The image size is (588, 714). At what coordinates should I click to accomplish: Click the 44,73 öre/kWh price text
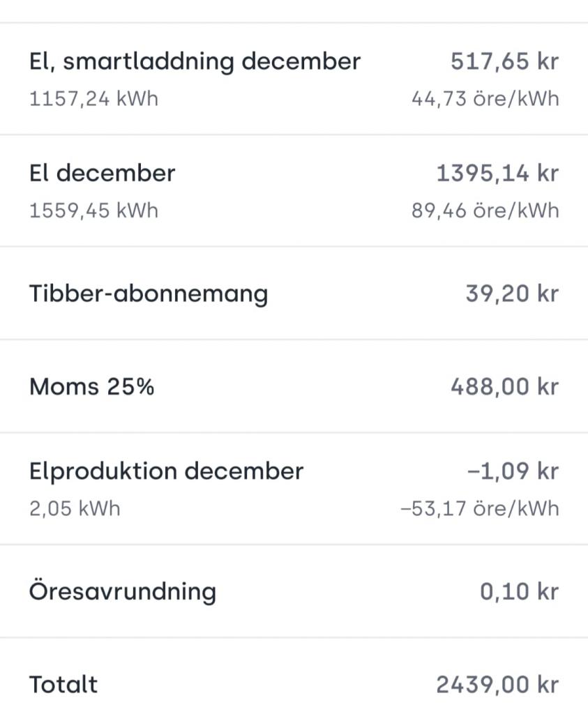[485, 99]
